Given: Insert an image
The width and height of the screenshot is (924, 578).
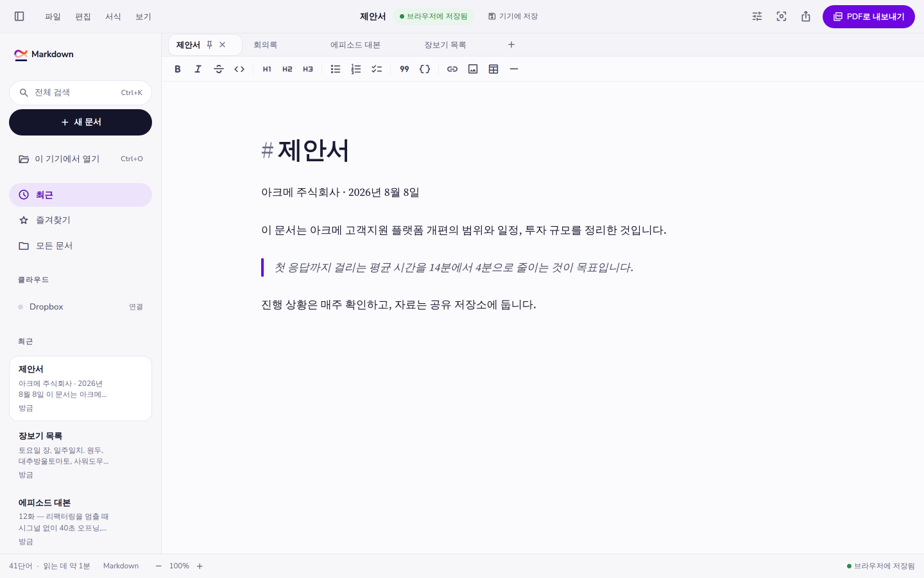Looking at the screenshot, I should tap(473, 69).
